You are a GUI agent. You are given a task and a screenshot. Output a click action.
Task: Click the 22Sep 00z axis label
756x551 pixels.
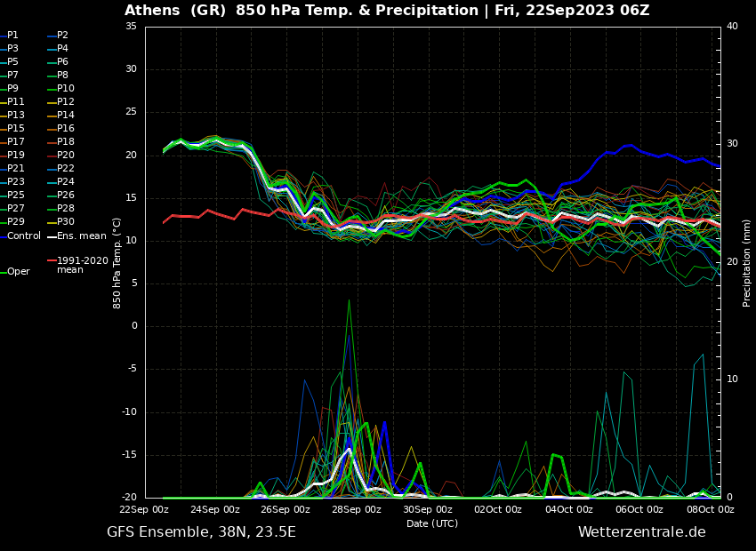point(144,510)
